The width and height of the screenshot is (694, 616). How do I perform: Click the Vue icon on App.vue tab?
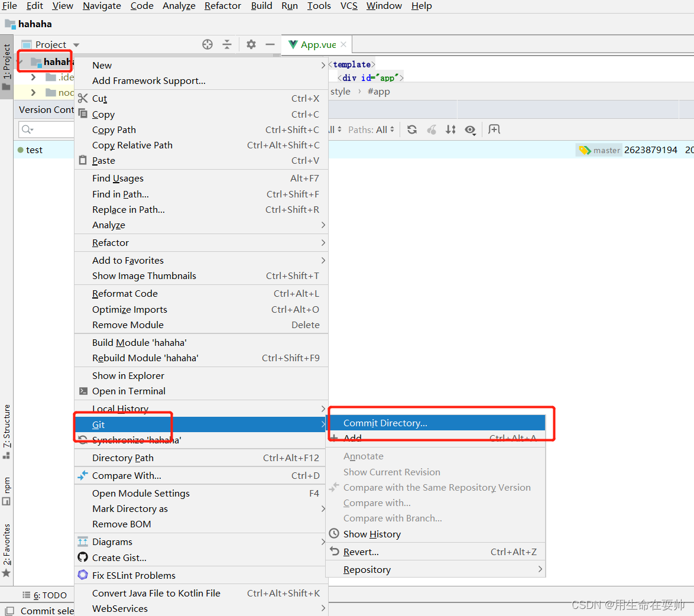tap(293, 44)
